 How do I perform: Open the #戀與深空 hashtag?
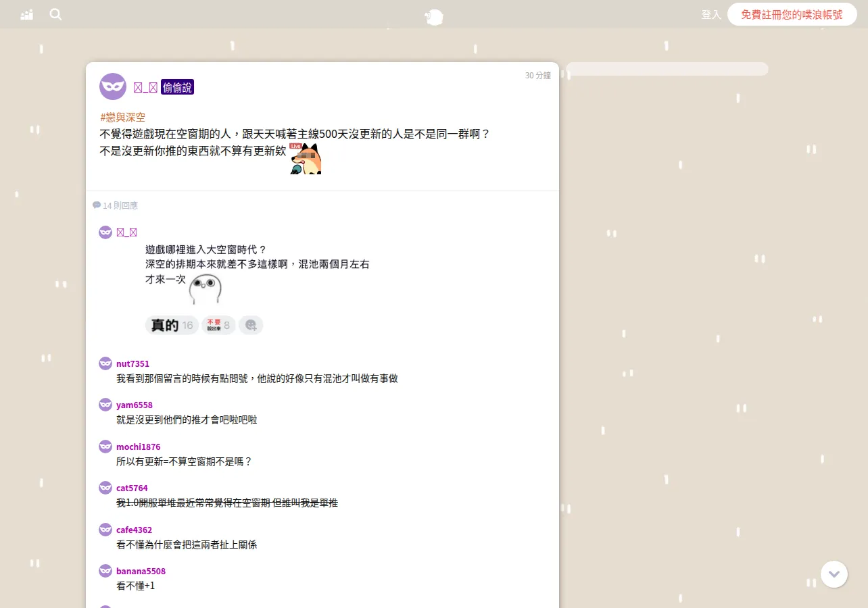122,117
